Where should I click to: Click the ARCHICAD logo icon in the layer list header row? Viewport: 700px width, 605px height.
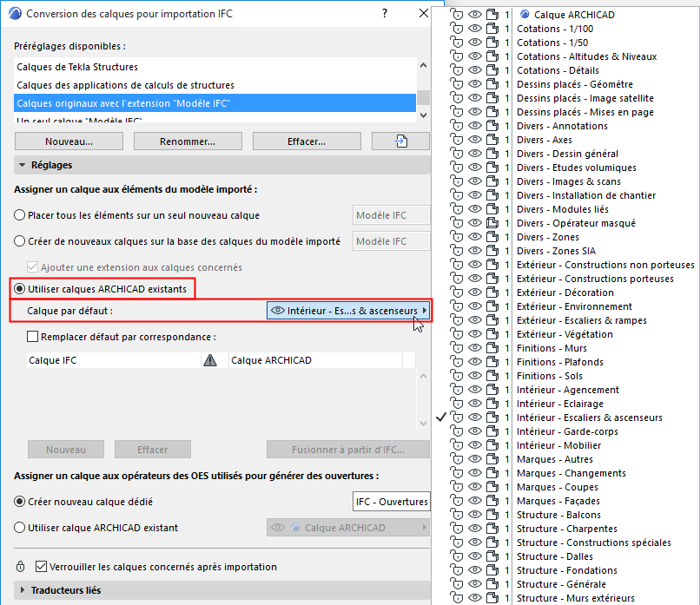[525, 14]
